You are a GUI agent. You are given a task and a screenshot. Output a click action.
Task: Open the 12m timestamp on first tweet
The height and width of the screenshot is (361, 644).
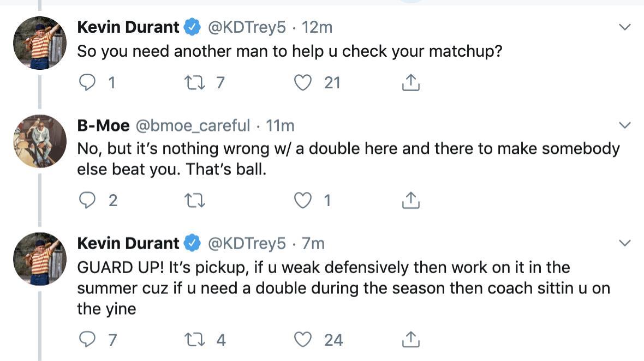pos(317,27)
